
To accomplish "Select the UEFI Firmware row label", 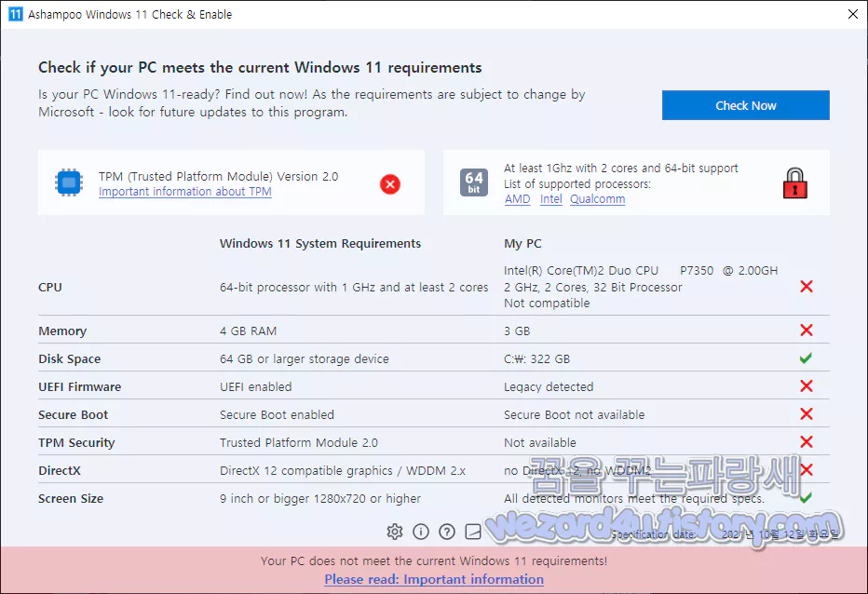I will (x=80, y=387).
